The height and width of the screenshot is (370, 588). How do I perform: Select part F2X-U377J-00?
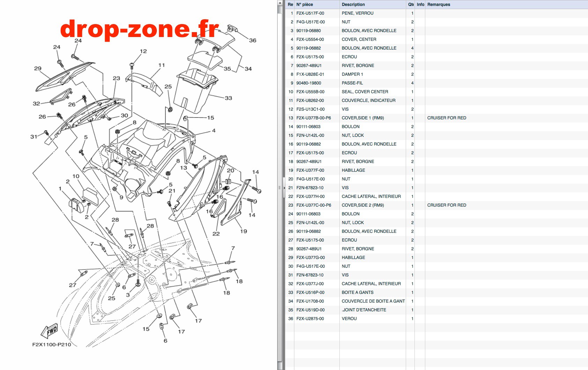click(x=310, y=284)
